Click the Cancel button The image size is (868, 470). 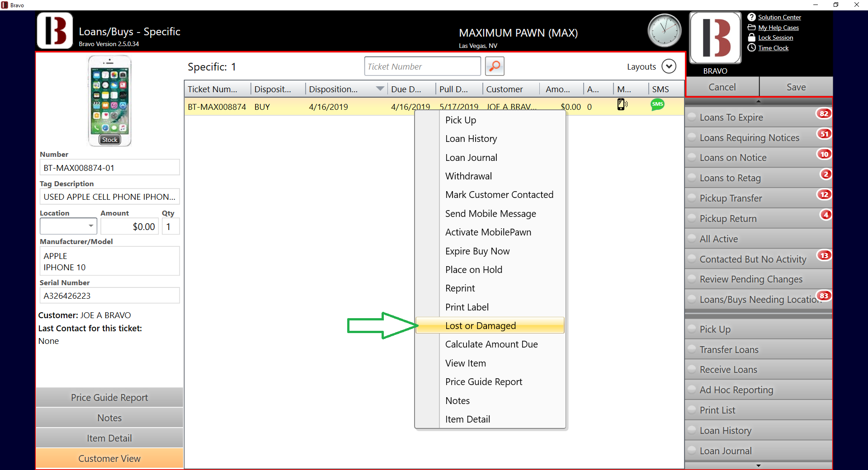click(x=722, y=87)
